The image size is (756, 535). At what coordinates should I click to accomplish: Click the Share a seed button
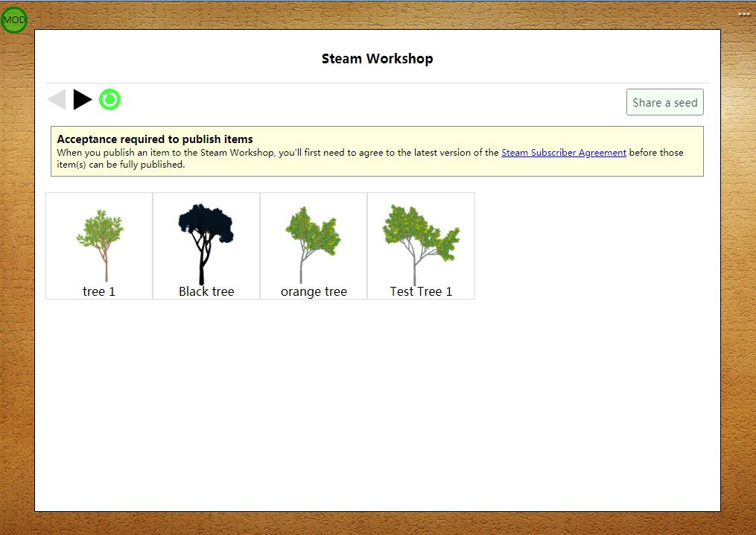665,102
